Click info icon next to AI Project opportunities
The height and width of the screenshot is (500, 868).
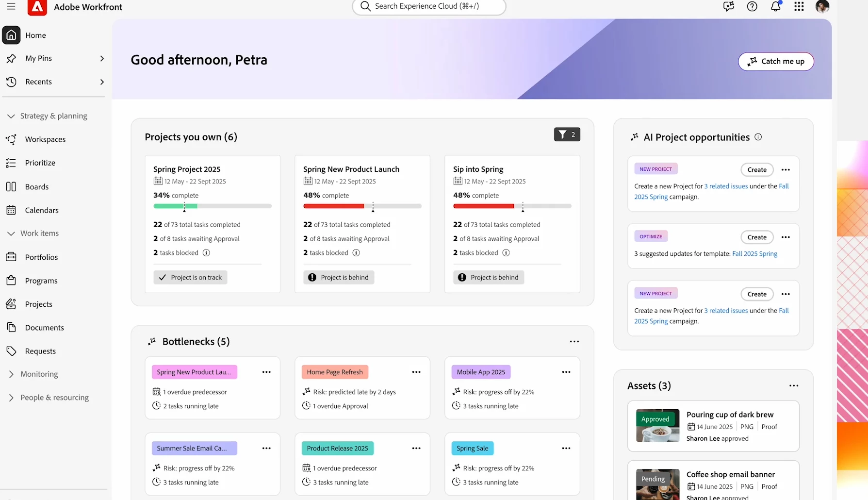point(758,137)
